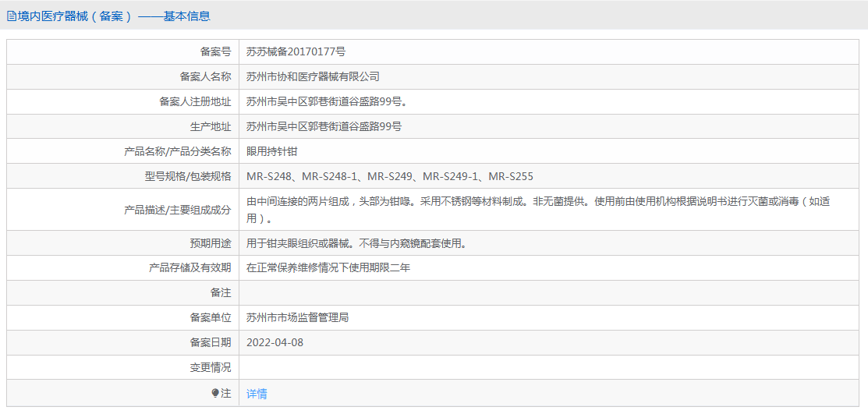868x414 pixels.
Task: Click the document icon beside 境内医疗器械 title
Action: tap(11, 16)
